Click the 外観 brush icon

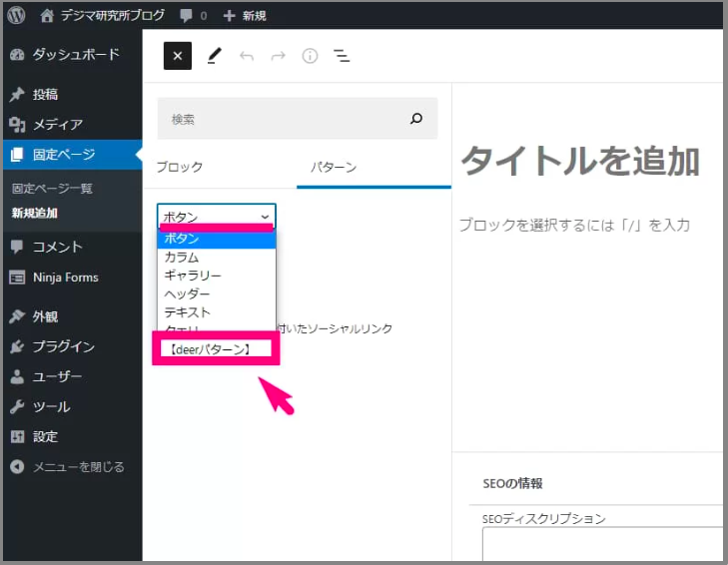pyautogui.click(x=17, y=316)
